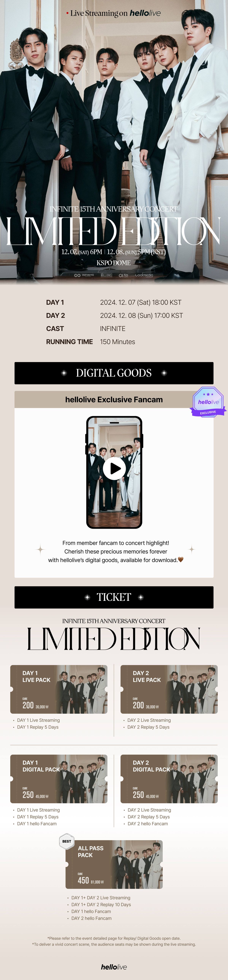The image size is (228, 980).
Task: Click the hellolive logo in top banner
Action: [145, 13]
